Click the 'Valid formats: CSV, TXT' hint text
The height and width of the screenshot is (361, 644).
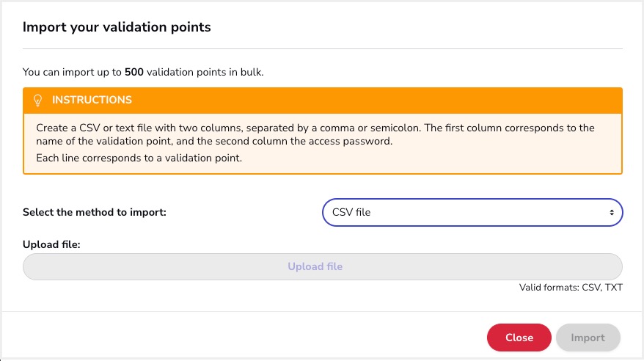click(571, 288)
